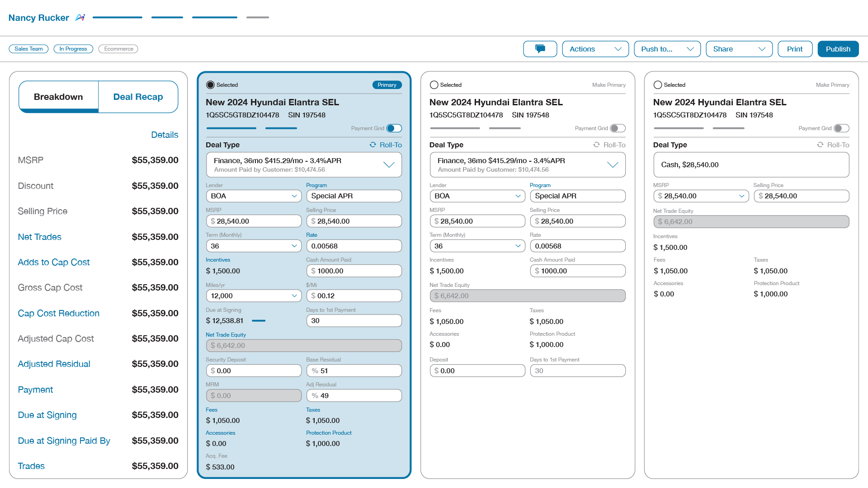Click the third progress segment next to Nancy Rucker
The width and height of the screenshot is (868, 488).
pyautogui.click(x=214, y=17)
